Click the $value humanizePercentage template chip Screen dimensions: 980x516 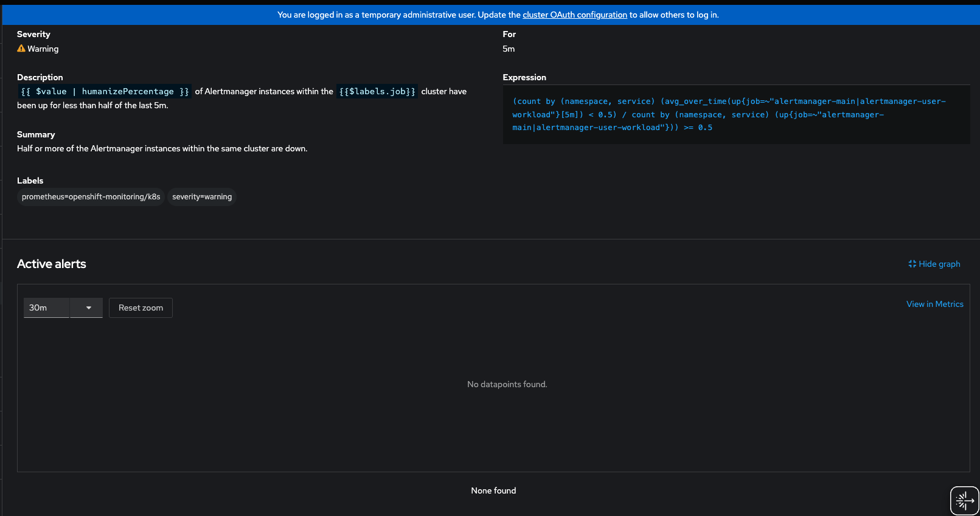click(x=105, y=91)
